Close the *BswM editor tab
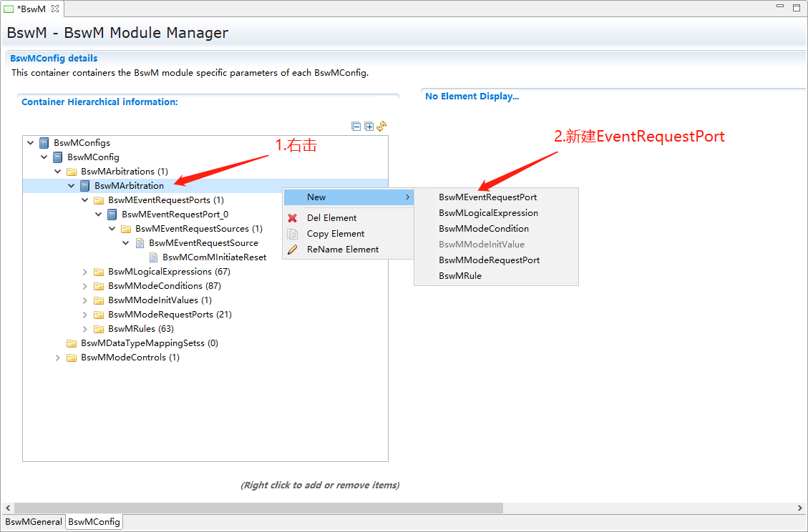 click(55, 9)
